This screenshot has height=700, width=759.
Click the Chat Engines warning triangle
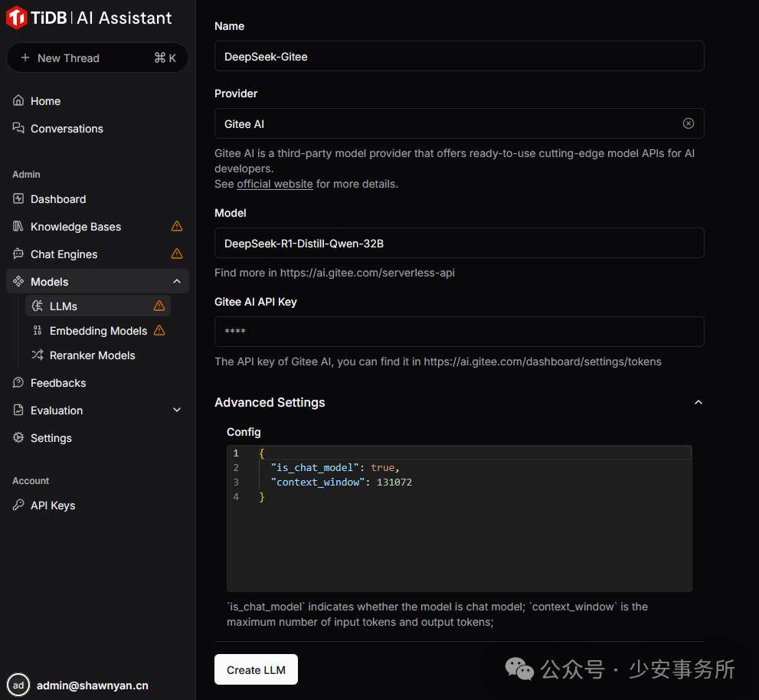177,254
